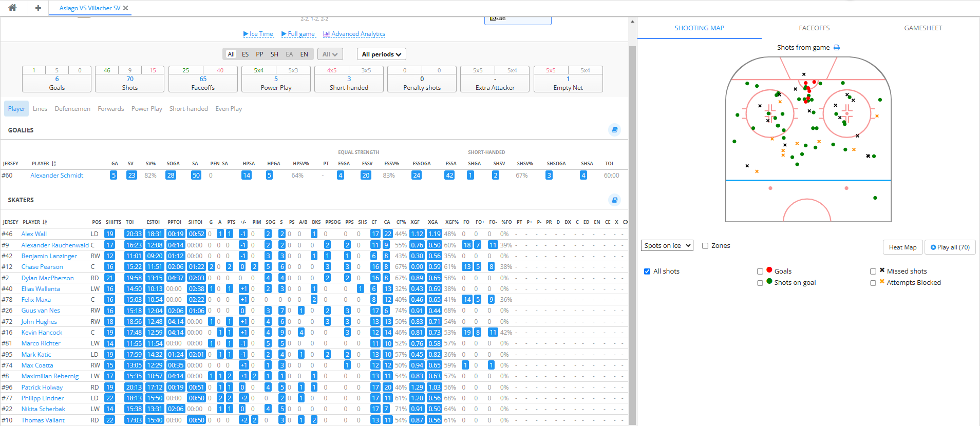Uncheck the All shots checkbox
Viewport: 980px width, 426px height.
click(x=647, y=272)
